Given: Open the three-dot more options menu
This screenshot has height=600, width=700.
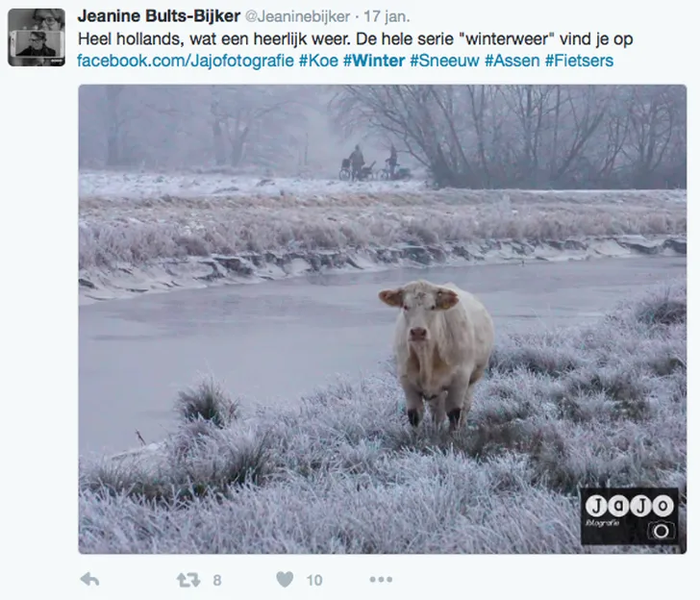Looking at the screenshot, I should (381, 580).
